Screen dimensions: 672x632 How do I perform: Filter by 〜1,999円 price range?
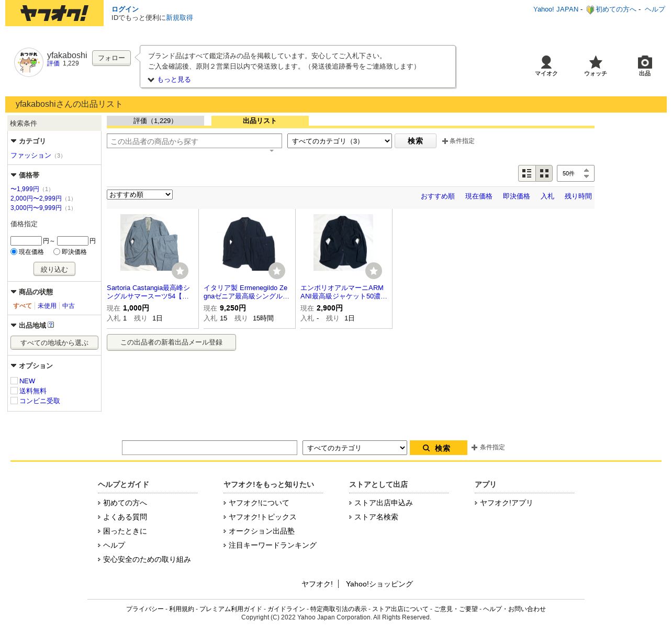(25, 189)
